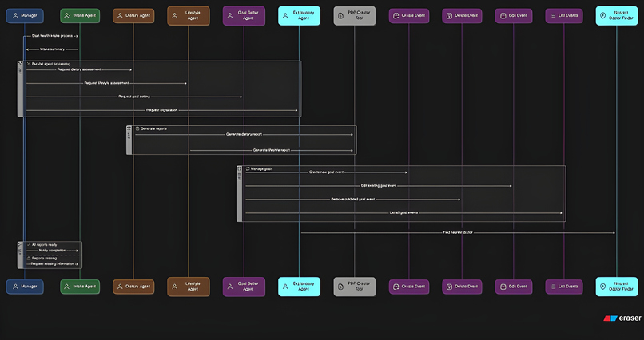Select the 'Generate dietary report' message label
Viewport: 644px width, 340px height.
pyautogui.click(x=244, y=135)
